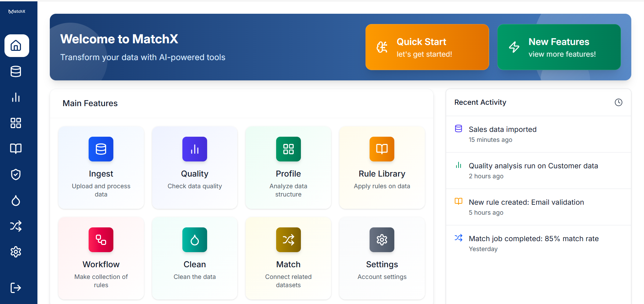Image resolution: width=644 pixels, height=304 pixels.
Task: Select 'New rule created: Email validation'
Action: (x=526, y=202)
